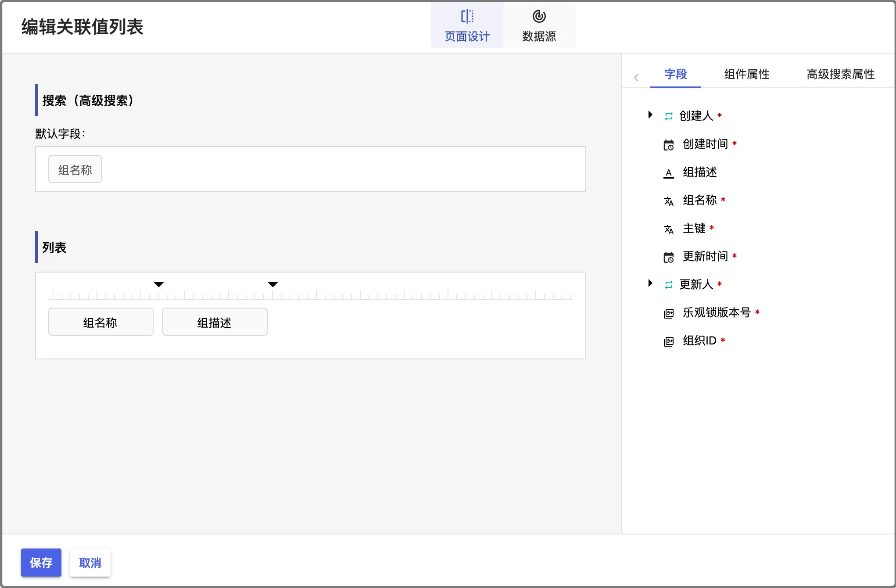The image size is (896, 588).
Task: Expand the 创建人 tree node
Action: (650, 115)
